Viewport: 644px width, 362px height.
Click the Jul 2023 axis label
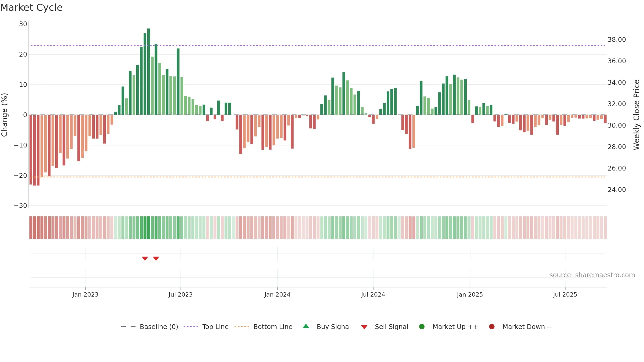point(181,295)
